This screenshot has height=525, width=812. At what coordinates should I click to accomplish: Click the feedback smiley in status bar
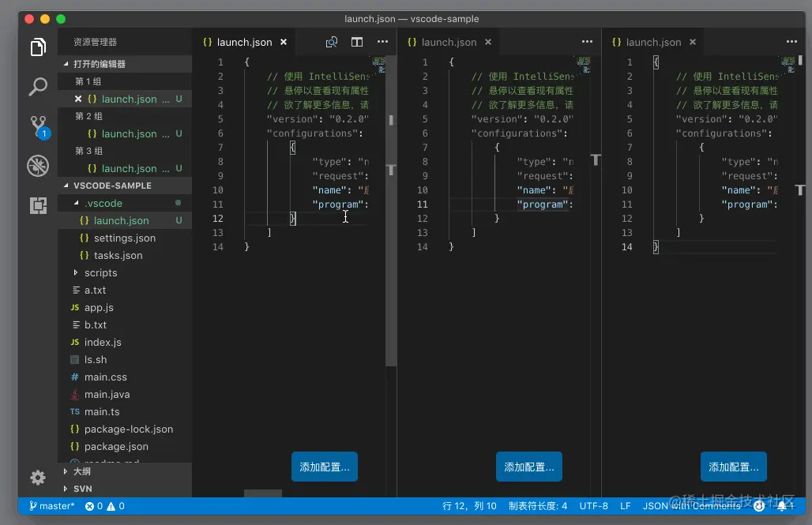pyautogui.click(x=758, y=506)
